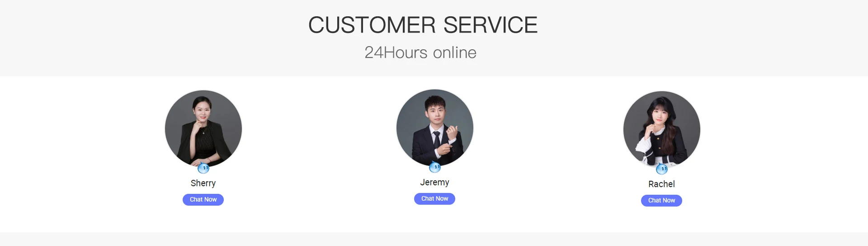Open a chat with Rachel via Chat Now

661,200
